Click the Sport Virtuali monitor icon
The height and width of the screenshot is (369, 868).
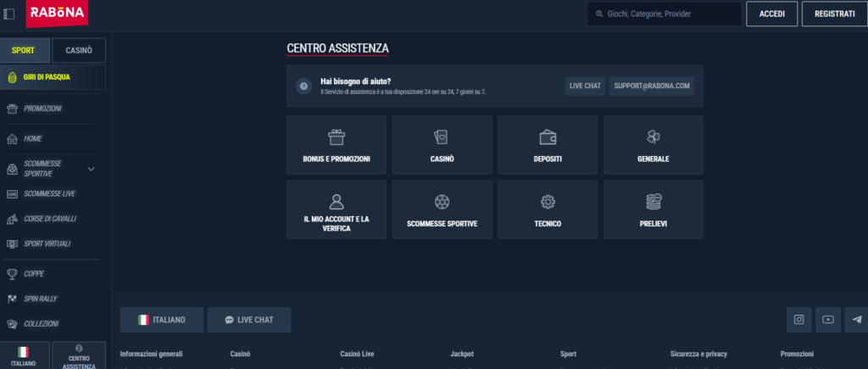12,243
